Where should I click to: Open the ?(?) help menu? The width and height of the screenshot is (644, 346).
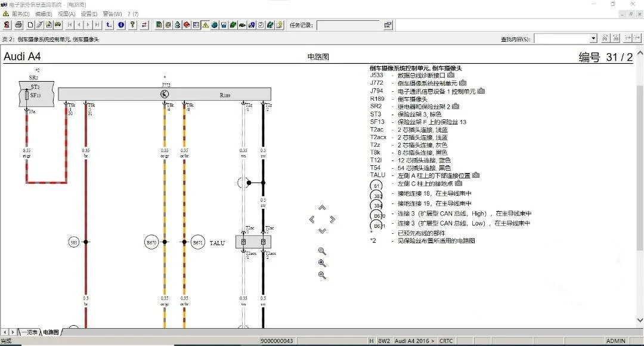coord(132,14)
